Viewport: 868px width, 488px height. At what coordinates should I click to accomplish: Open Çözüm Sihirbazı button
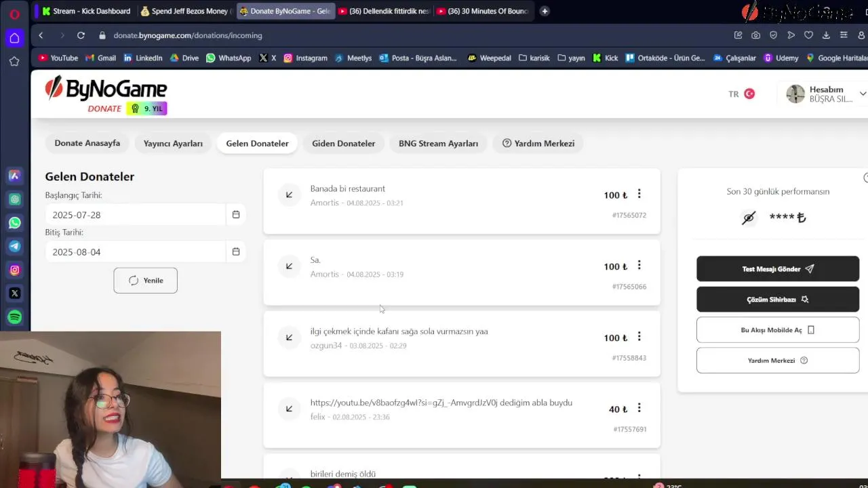pyautogui.click(x=778, y=299)
